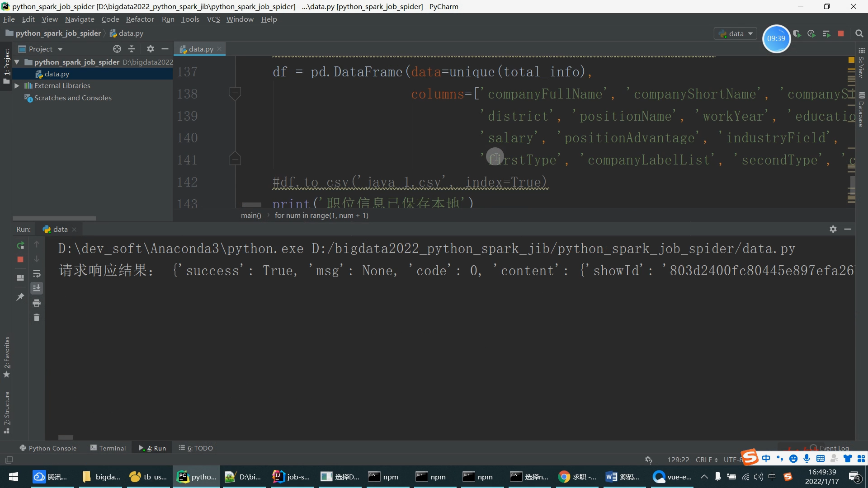868x488 pixels.
Task: Select data.py in project tree
Action: click(x=57, y=74)
